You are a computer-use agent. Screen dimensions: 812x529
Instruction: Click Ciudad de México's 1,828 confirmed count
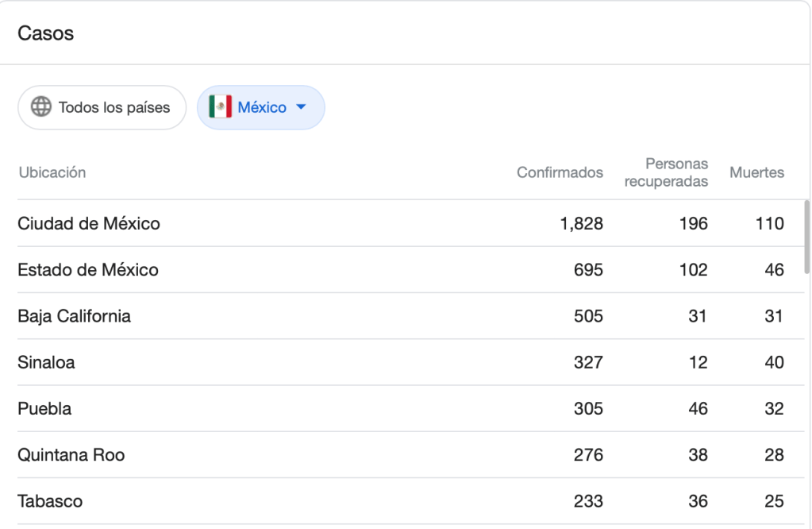(x=581, y=224)
